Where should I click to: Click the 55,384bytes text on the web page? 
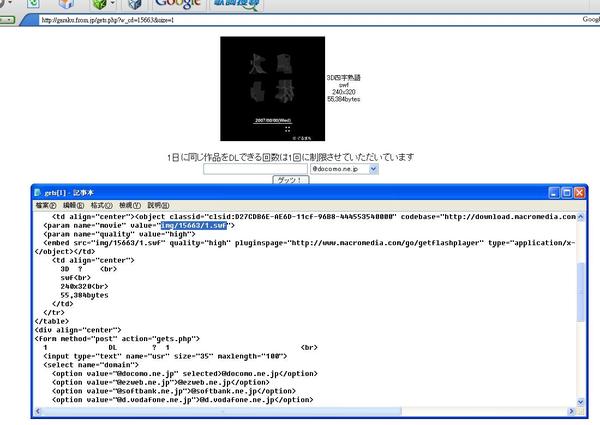pos(343,99)
